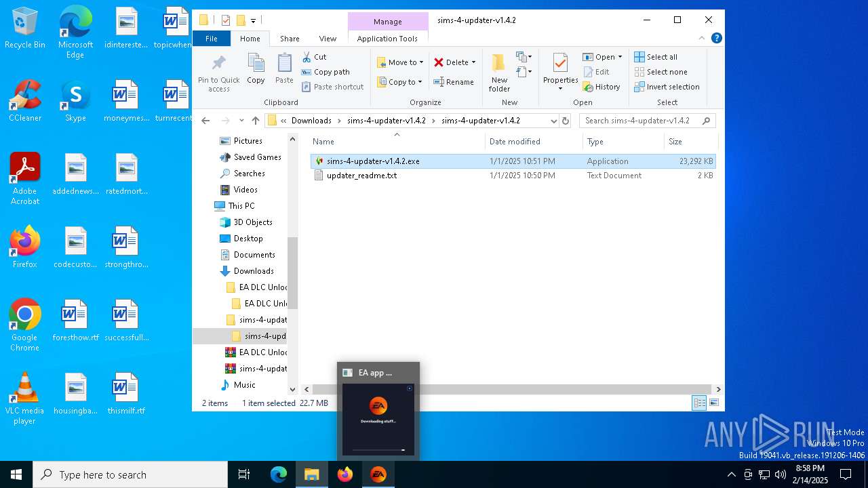
Task: Show hidden system tray icons
Action: point(731,474)
